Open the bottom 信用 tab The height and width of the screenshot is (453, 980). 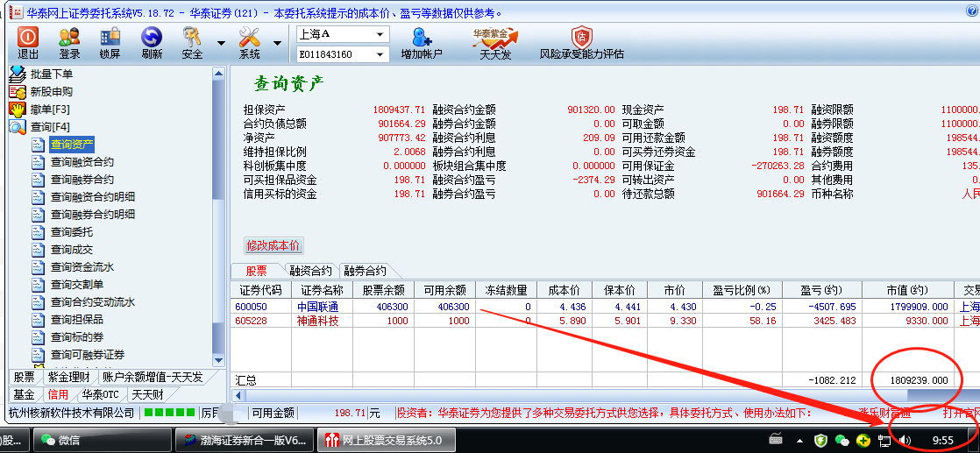[x=58, y=395]
